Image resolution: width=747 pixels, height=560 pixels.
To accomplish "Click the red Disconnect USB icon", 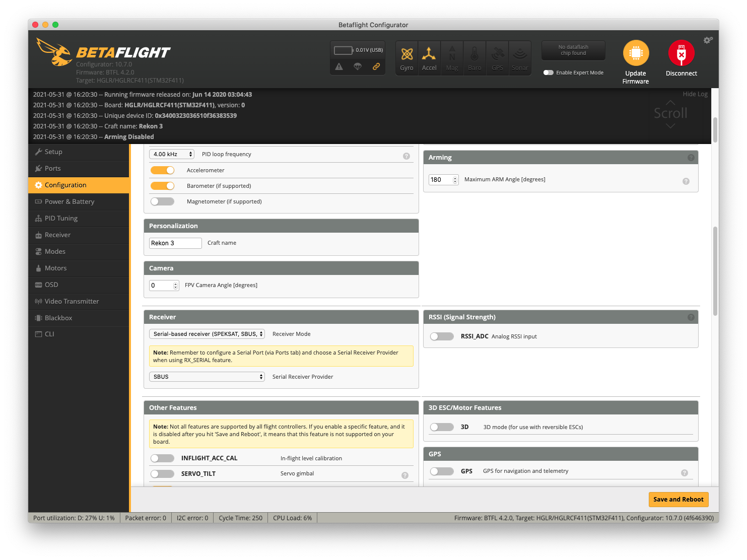I will [x=681, y=53].
